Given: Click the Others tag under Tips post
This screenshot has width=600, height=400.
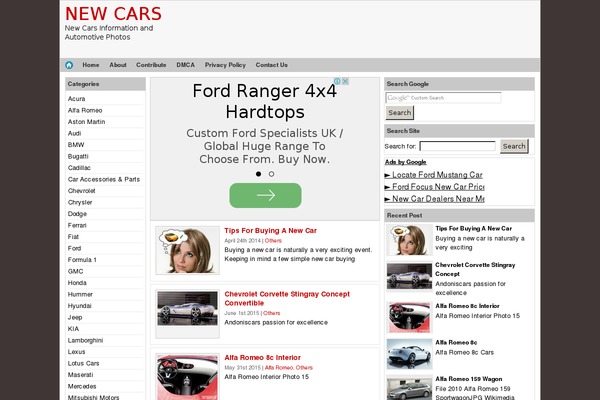Looking at the screenshot, I should 273,240.
